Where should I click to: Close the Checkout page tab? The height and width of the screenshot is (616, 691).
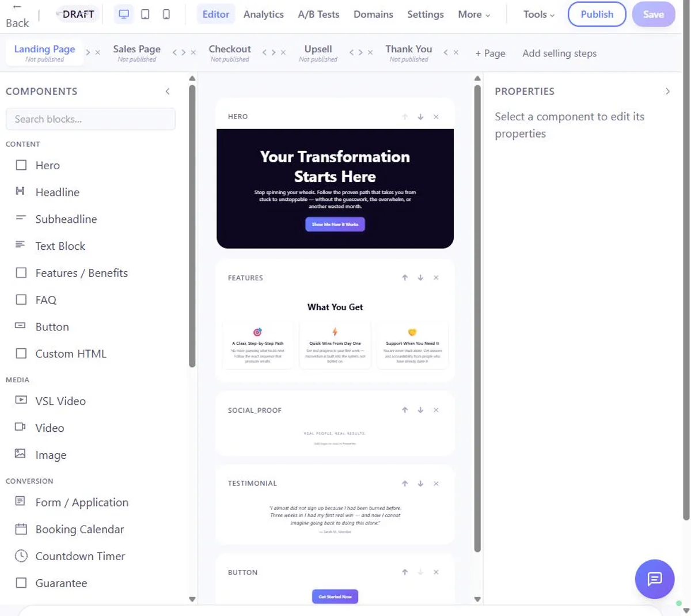[x=283, y=52]
